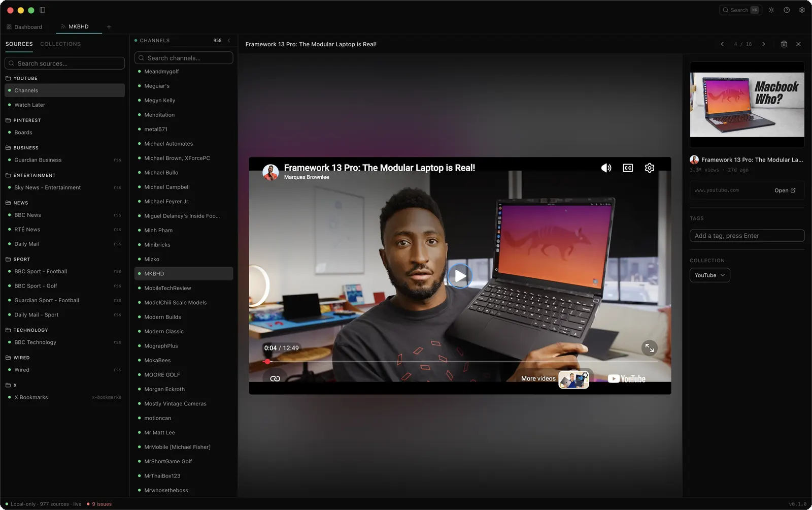
Task: Collapse the Business folder group
Action: tap(22, 148)
